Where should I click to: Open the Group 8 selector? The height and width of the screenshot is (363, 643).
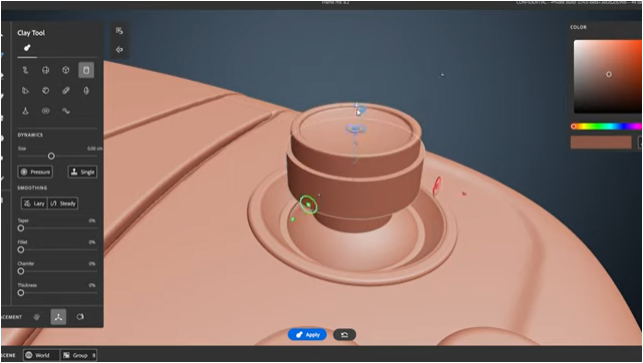click(78, 355)
